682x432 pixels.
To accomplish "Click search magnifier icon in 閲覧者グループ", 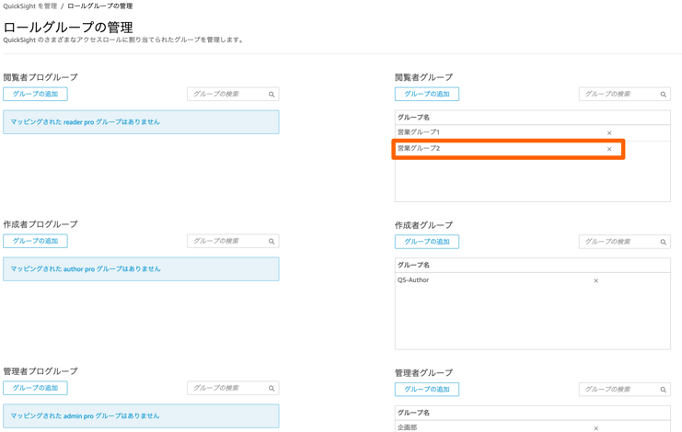I will pyautogui.click(x=663, y=94).
